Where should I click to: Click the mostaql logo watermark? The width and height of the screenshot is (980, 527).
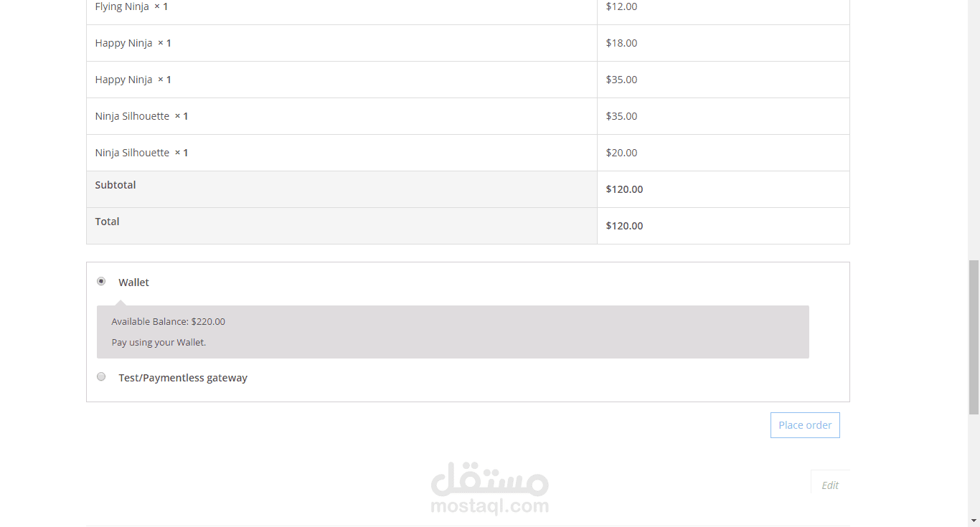490,488
